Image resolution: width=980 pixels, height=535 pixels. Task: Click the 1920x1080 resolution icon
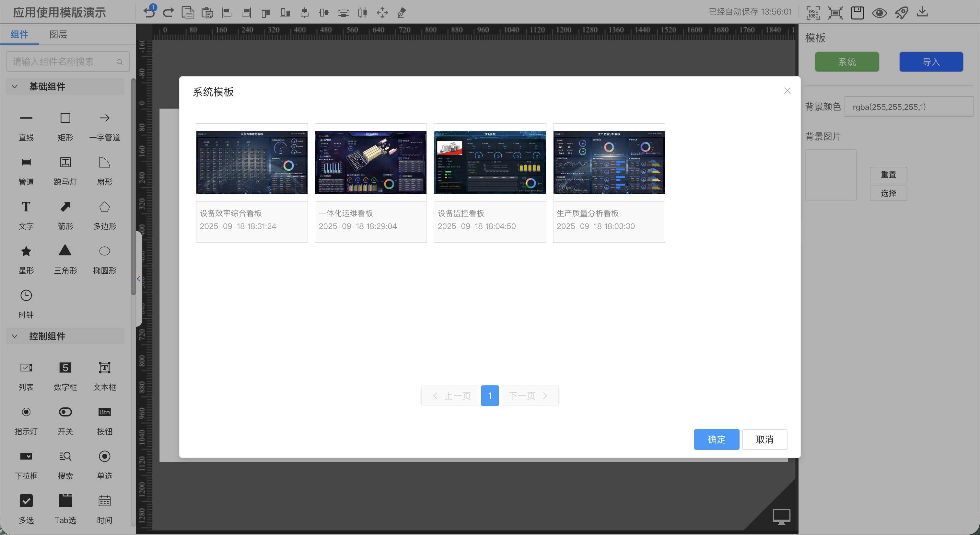click(x=813, y=13)
